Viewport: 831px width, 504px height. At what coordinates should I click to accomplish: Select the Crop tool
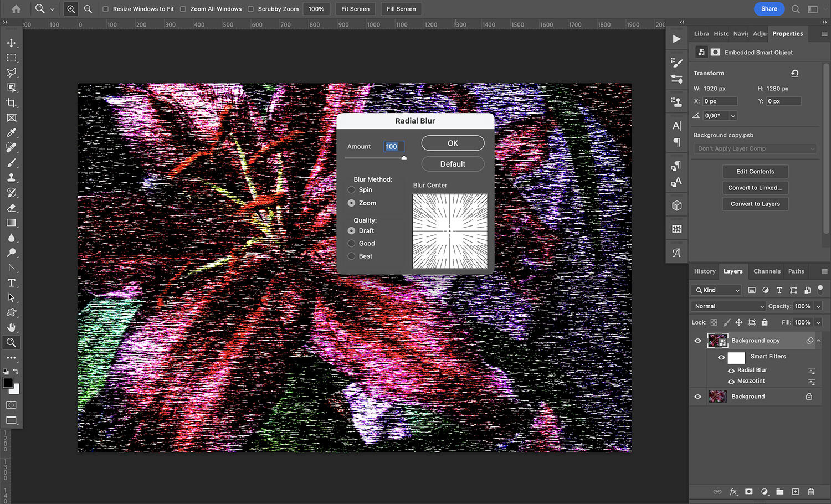pos(12,102)
